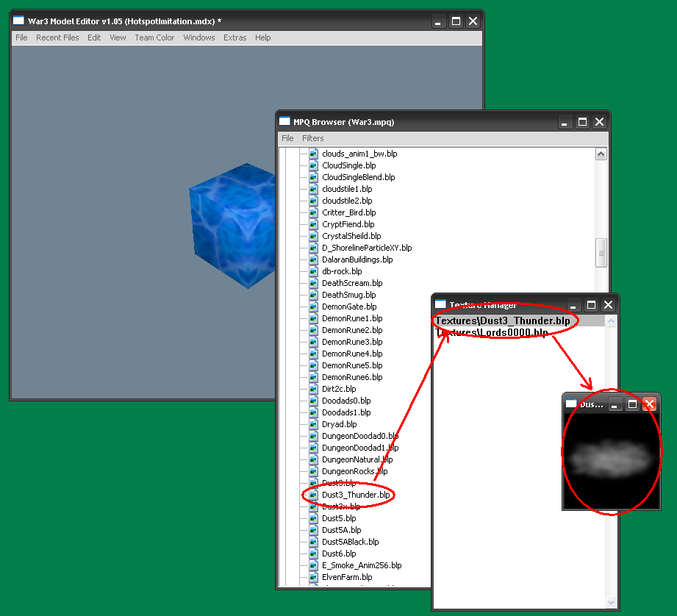
Task: Select Textures\Dust3_Thunder.blp in Texture Manager
Action: tap(503, 320)
